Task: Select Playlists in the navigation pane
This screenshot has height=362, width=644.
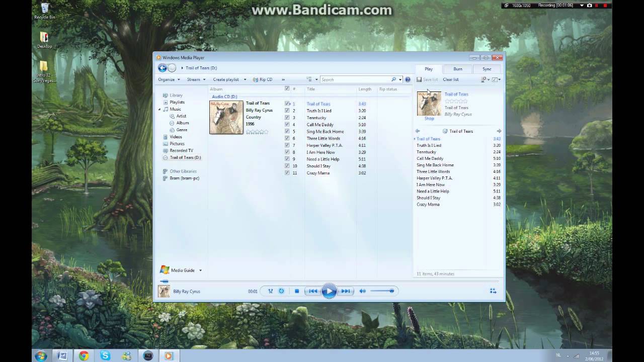Action: coord(177,102)
